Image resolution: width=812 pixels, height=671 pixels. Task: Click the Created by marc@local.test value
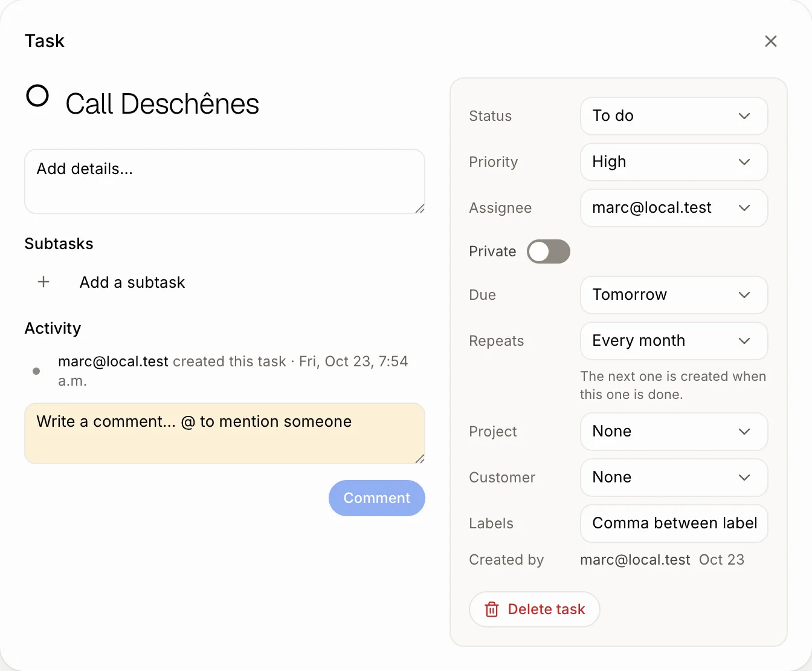(635, 560)
